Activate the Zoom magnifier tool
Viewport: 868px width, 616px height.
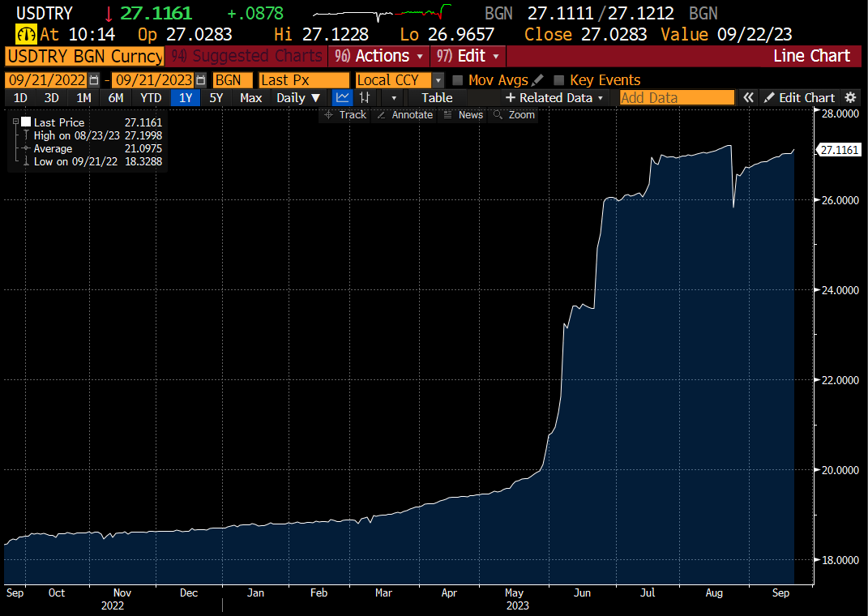coord(515,114)
